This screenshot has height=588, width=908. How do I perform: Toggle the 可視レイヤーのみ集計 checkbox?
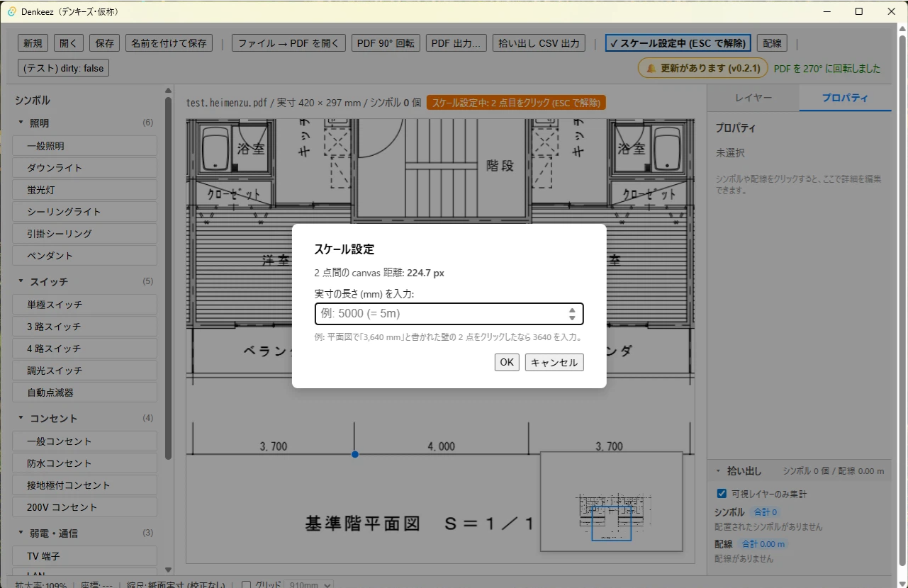[x=722, y=494]
